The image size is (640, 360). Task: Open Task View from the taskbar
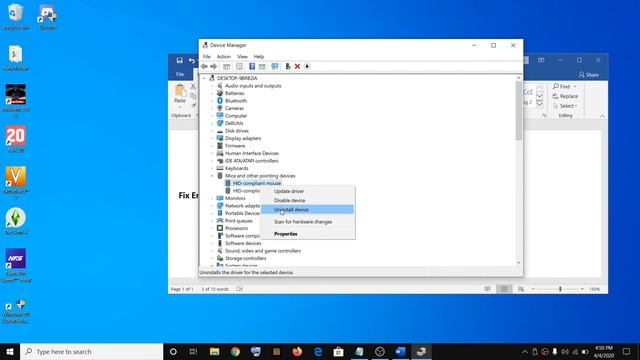tap(193, 351)
